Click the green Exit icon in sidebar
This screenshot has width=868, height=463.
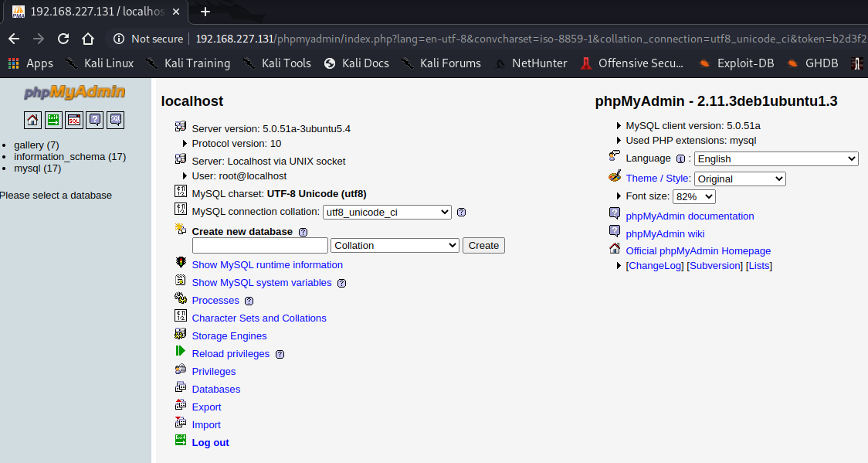[53, 120]
